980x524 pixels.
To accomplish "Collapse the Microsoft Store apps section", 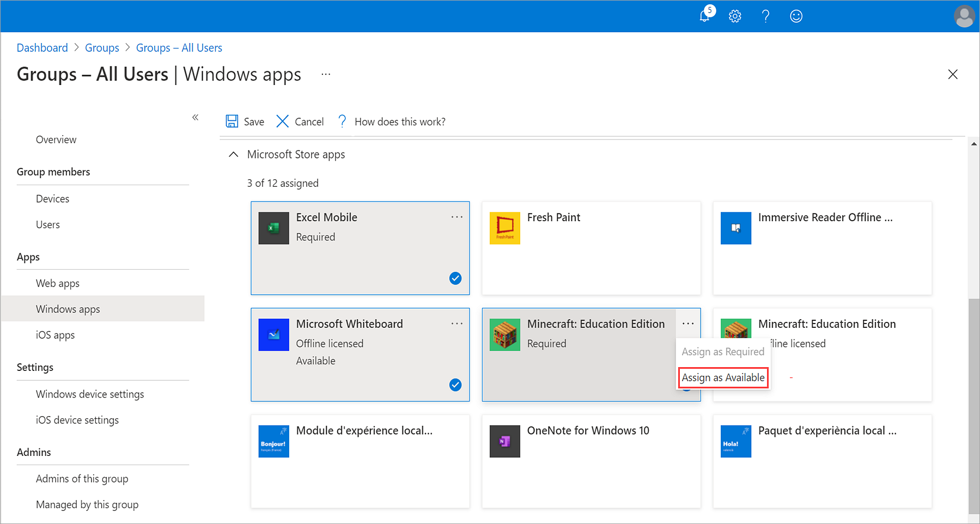I will coord(233,155).
